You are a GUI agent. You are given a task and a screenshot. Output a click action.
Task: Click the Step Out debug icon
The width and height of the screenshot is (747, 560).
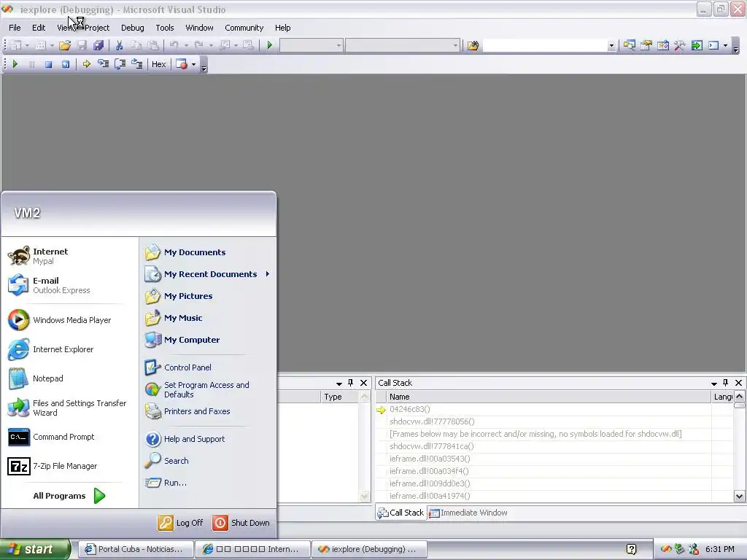[136, 64]
